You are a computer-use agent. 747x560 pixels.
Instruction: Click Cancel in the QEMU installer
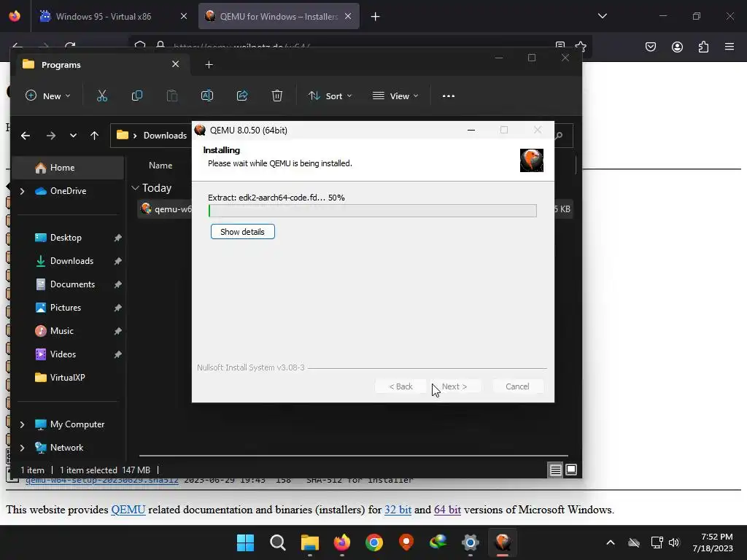tap(517, 386)
